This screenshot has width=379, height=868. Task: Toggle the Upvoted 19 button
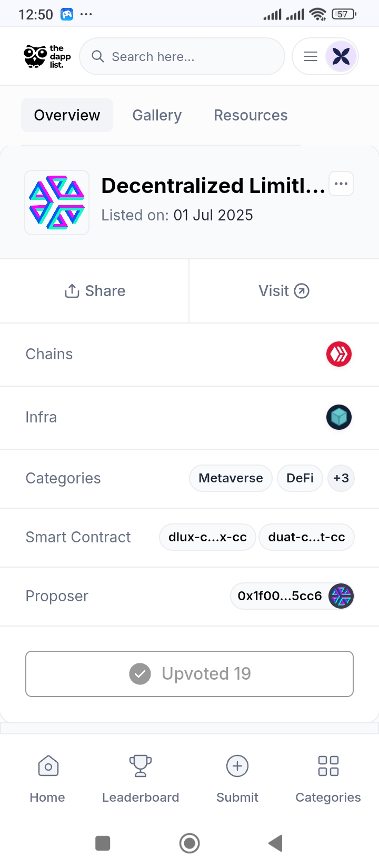[189, 674]
